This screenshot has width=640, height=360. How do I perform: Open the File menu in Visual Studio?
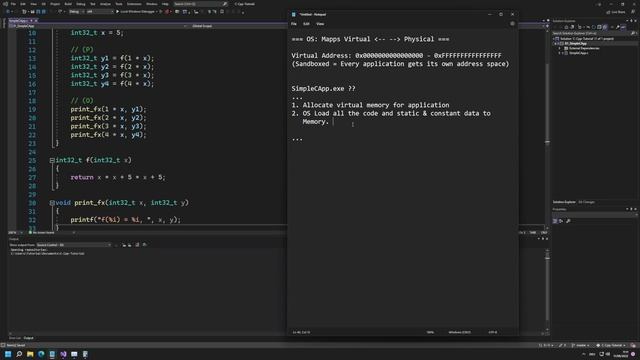[13, 4]
